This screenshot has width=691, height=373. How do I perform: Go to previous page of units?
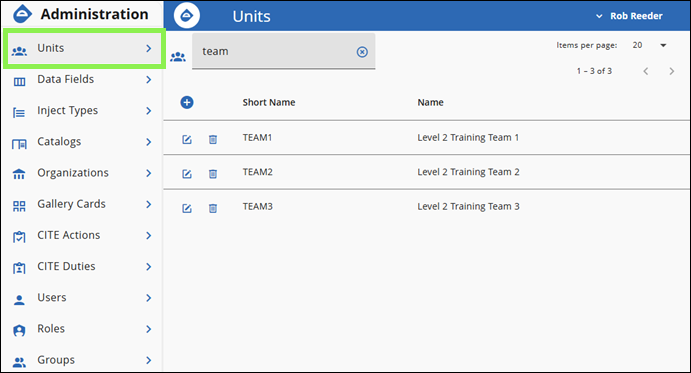(646, 71)
